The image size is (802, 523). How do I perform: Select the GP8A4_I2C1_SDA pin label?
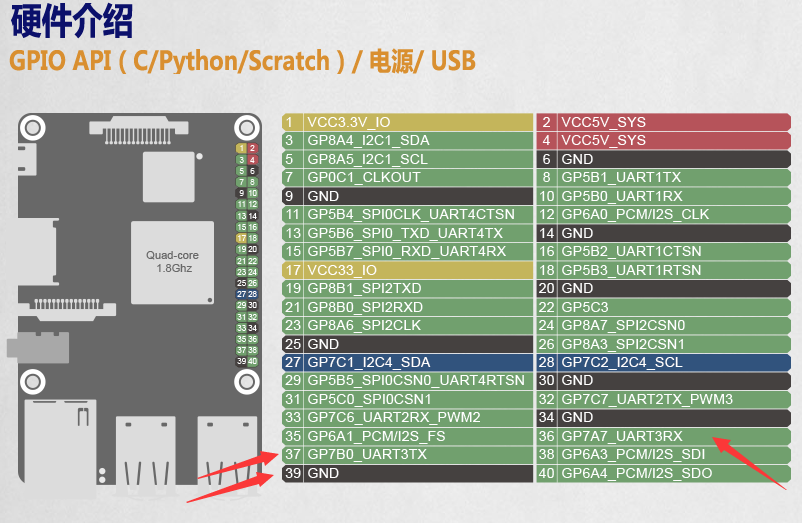[368, 141]
